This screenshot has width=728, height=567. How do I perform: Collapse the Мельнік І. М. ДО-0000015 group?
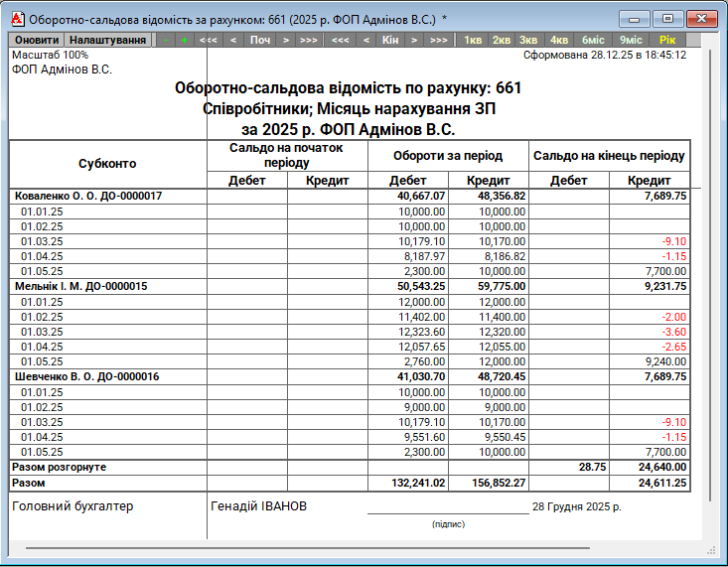coord(80,286)
